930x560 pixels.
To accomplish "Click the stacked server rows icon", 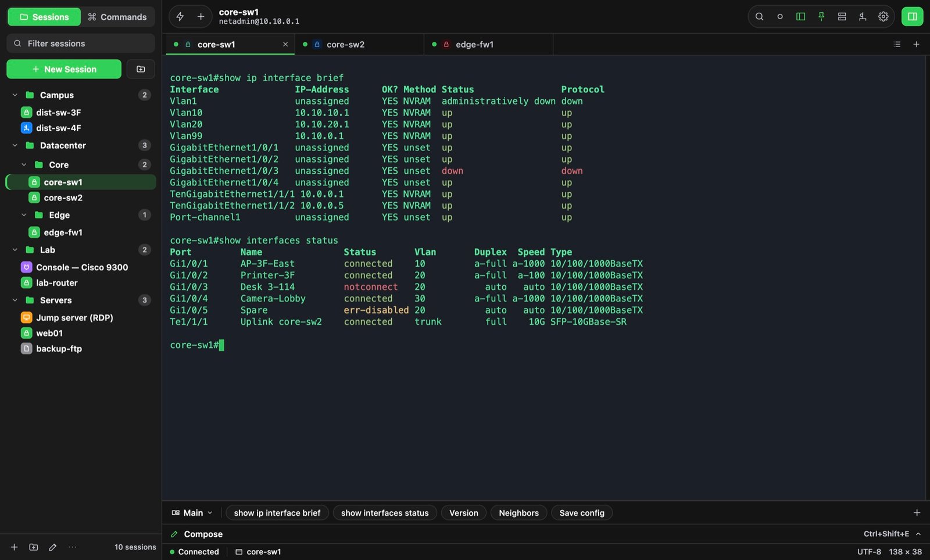I will 842,17.
